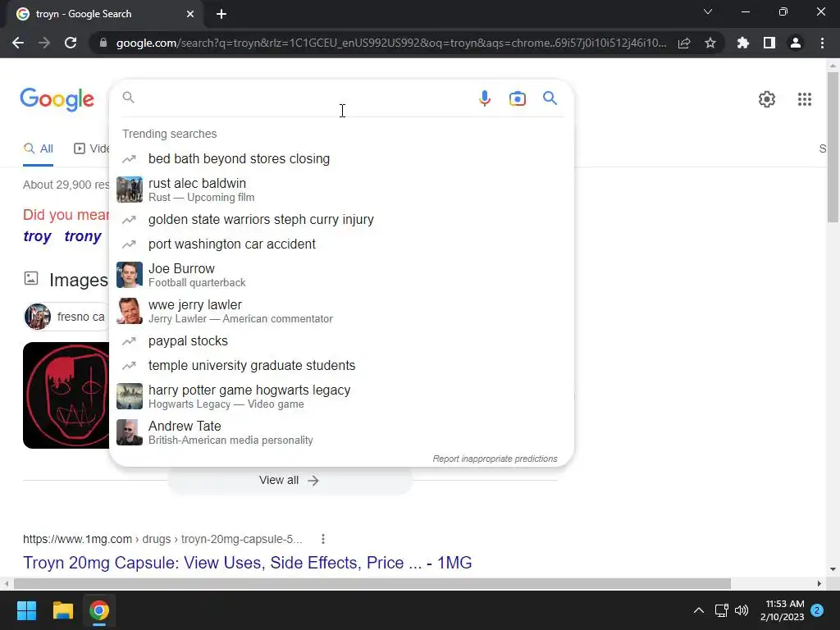Select temple university graduate students suggestion

341,365
